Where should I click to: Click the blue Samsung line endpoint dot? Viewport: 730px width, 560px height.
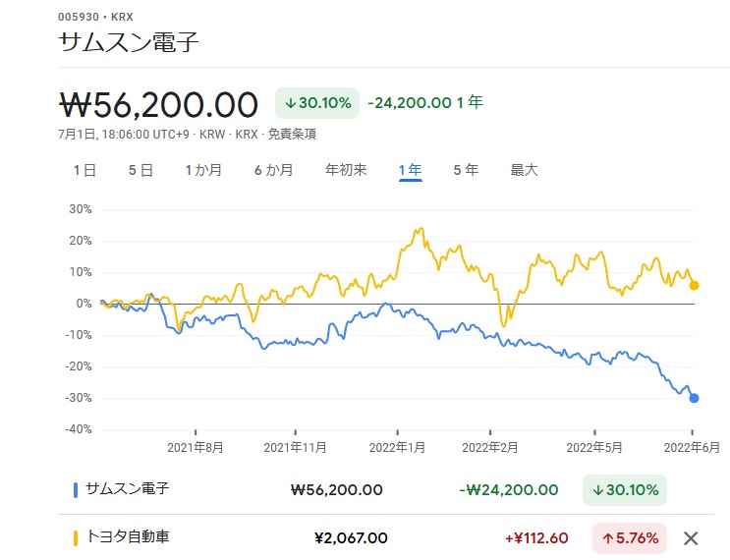tap(694, 398)
